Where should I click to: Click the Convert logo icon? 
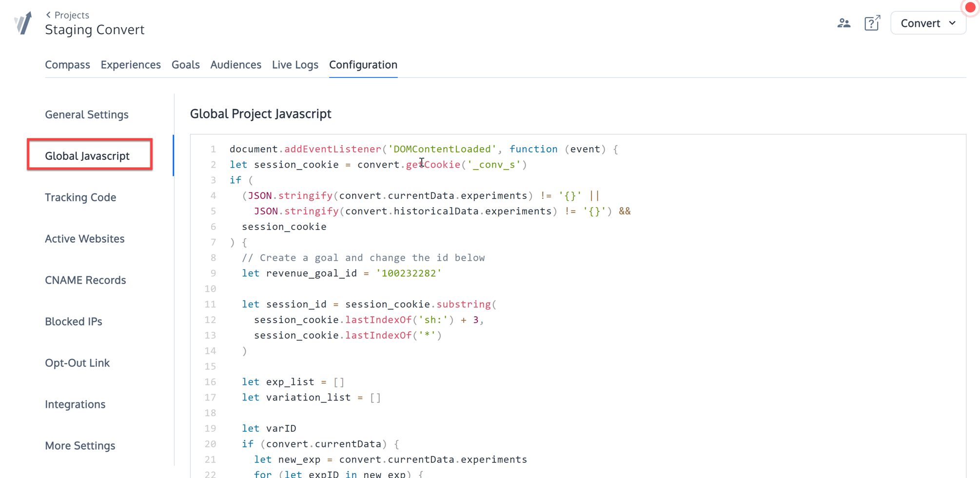click(23, 23)
